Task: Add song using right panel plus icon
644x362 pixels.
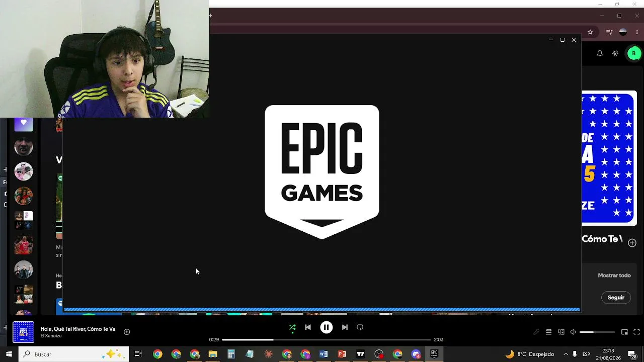Action: coord(632,242)
